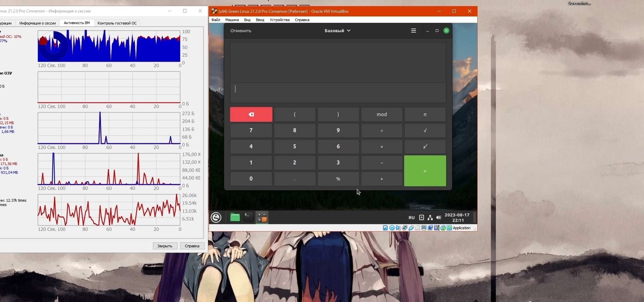Click digit 0 on the calculator
The width and height of the screenshot is (644, 302).
251,179
